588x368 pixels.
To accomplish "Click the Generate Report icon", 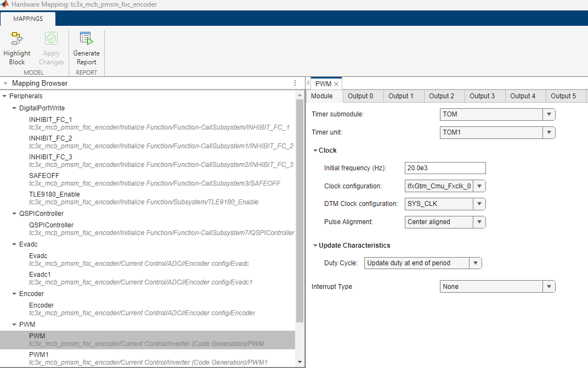I will tap(86, 38).
